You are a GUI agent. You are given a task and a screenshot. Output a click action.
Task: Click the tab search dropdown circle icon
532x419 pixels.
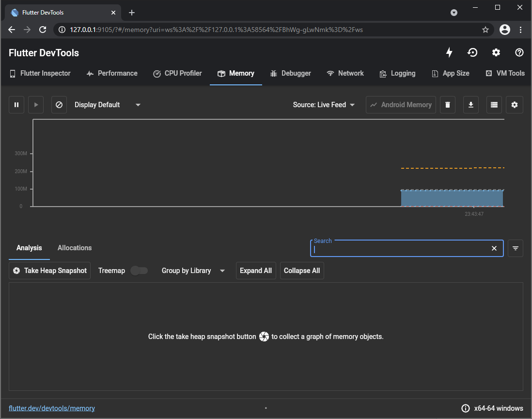click(x=454, y=13)
